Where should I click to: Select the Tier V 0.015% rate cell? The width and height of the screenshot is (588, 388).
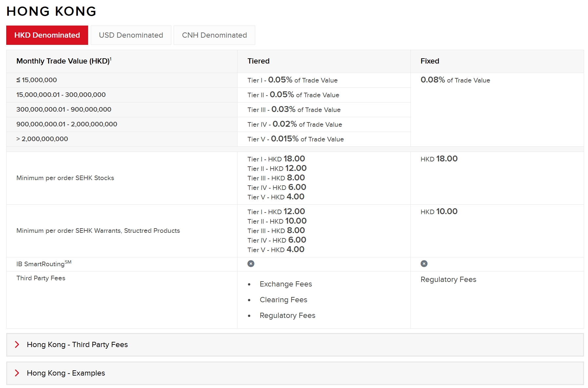pos(295,139)
